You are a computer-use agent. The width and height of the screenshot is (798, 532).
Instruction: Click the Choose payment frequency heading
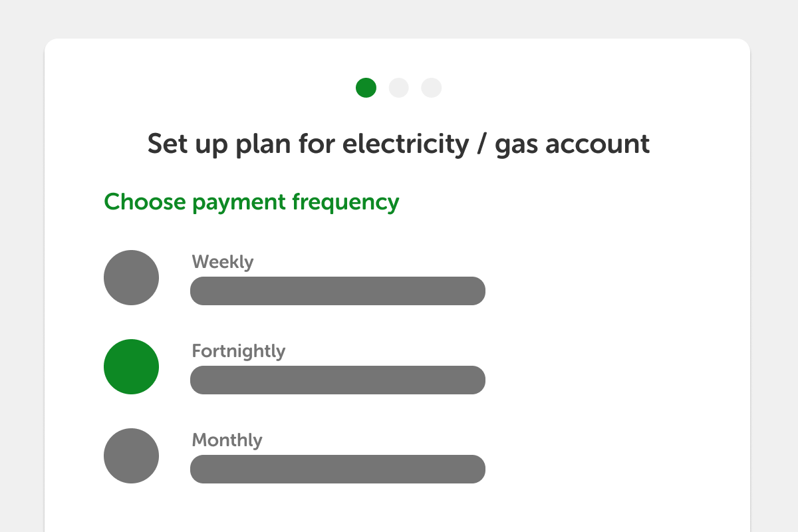click(251, 201)
